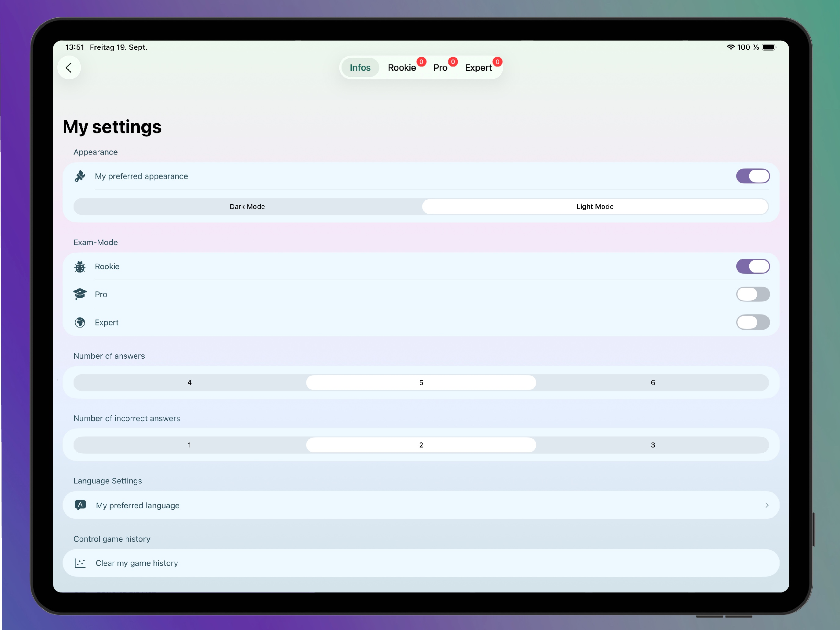This screenshot has height=630, width=840.
Task: Switch to the Infos tab
Action: point(360,67)
